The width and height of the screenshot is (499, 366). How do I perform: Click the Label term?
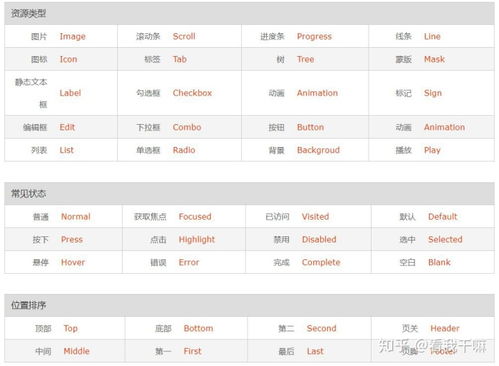click(x=70, y=93)
